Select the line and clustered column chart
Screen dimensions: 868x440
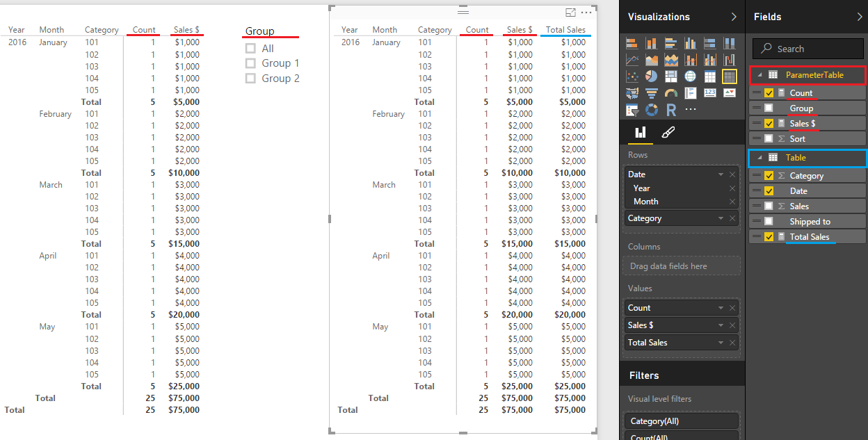(710, 60)
